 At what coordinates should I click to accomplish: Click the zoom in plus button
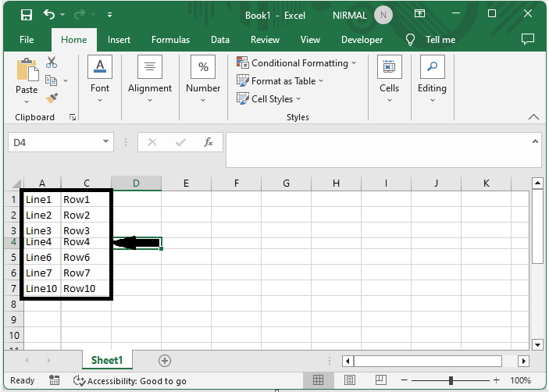(x=496, y=380)
